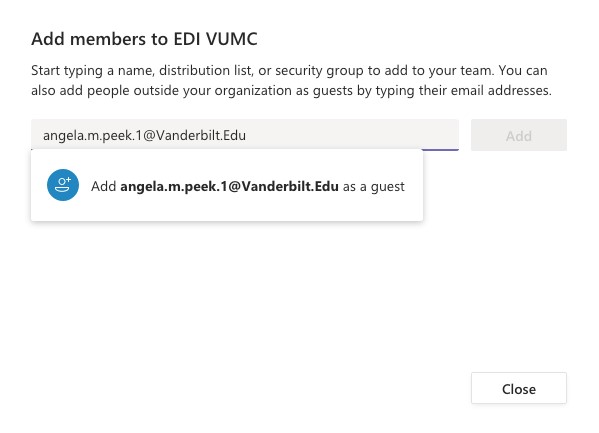Click the 'Start typing a name' description line
Image resolution: width=599 pixels, height=433 pixels.
(x=289, y=71)
